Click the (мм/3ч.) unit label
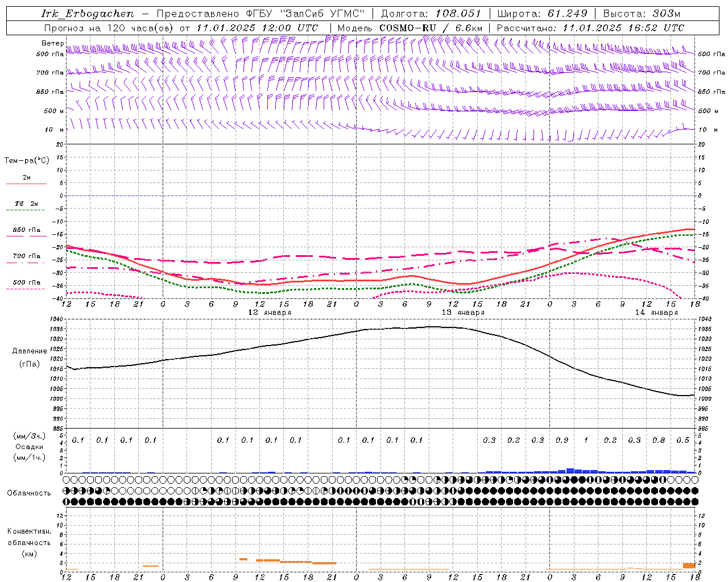 tap(30, 436)
